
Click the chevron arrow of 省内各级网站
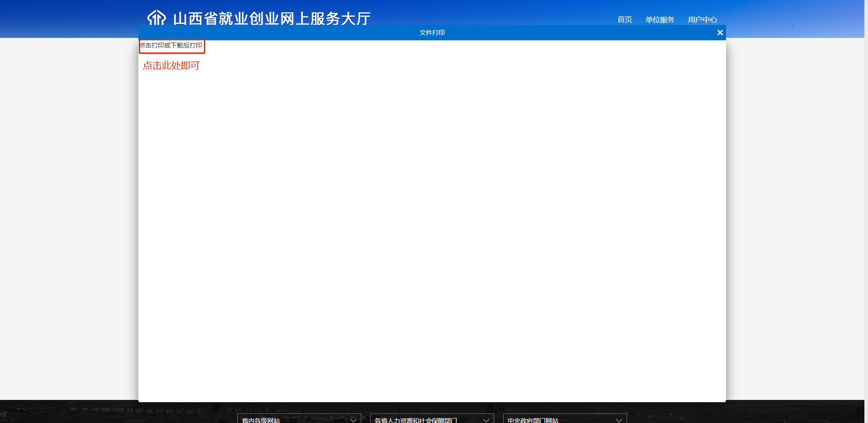(354, 420)
